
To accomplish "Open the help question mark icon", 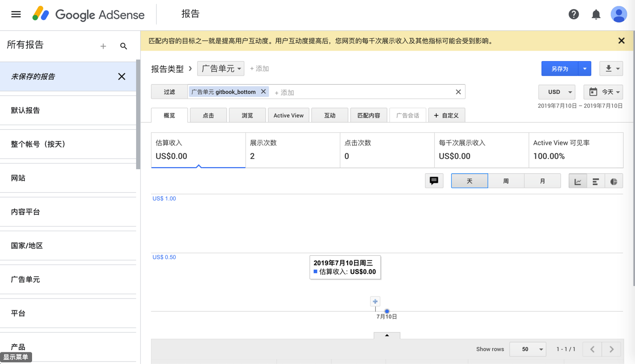I will 573,14.
